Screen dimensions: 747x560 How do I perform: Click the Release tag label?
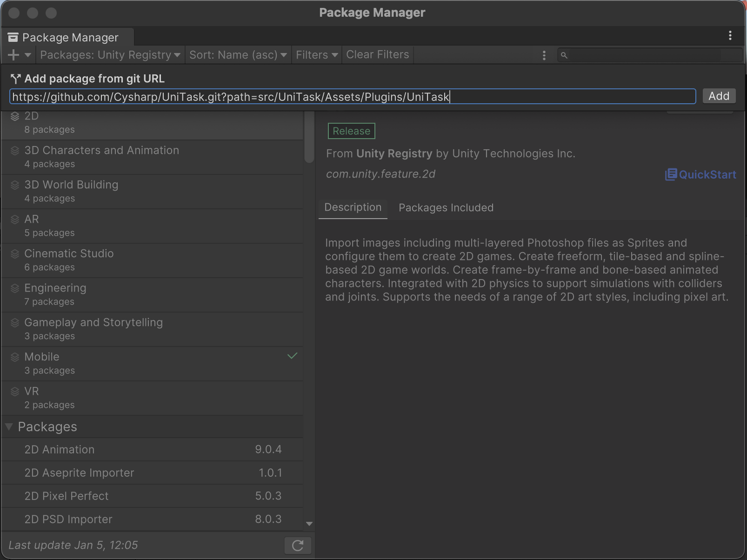click(x=352, y=131)
